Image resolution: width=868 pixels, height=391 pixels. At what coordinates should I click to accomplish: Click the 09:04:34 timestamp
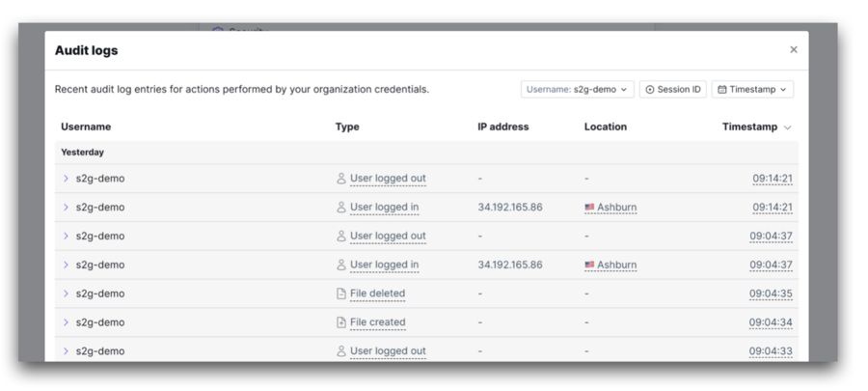(x=771, y=322)
